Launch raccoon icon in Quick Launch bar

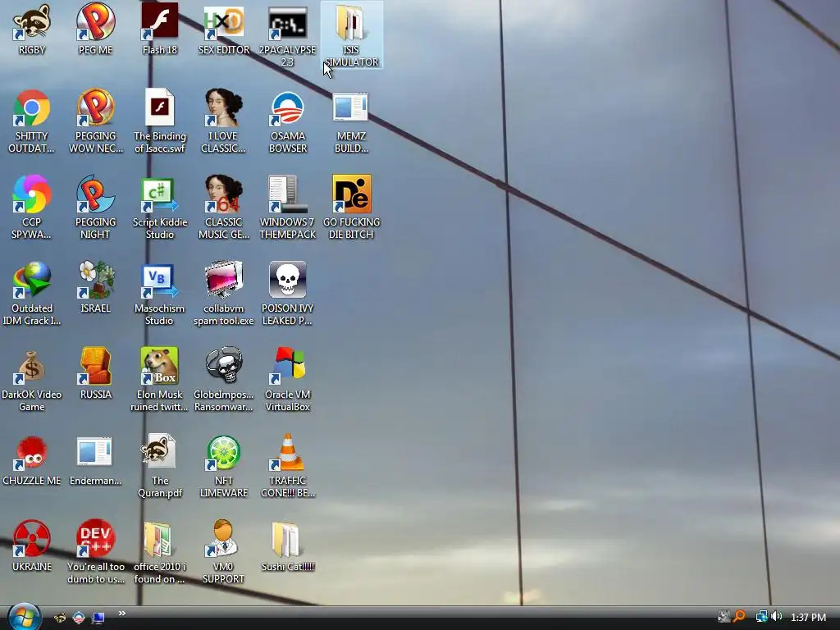pyautogui.click(x=60, y=618)
